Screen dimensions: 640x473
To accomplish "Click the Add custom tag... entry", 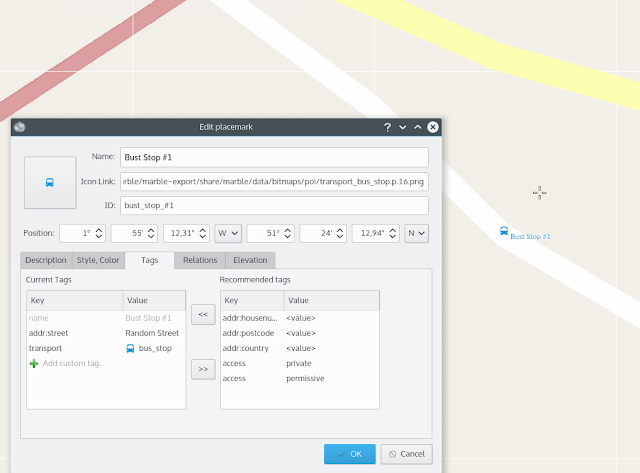I will [73, 363].
